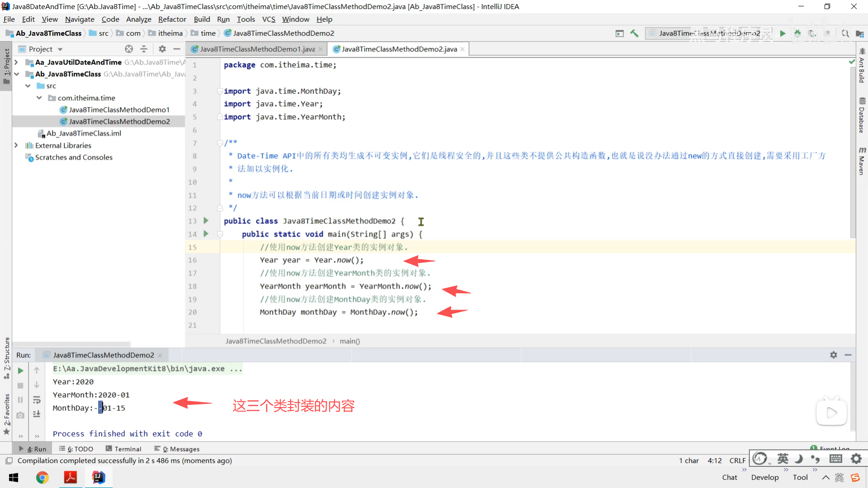Expand the External Libraries tree node
Image resolution: width=868 pixels, height=488 pixels.
(16, 145)
